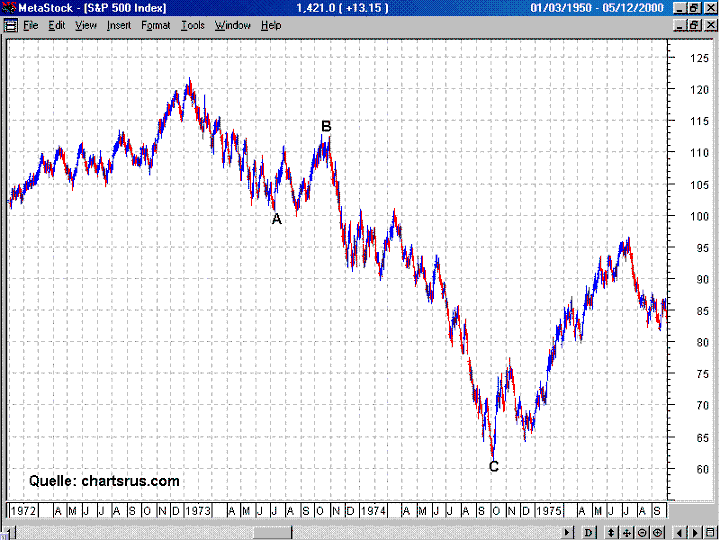Zoom in using the plus magnifier icon
The height and width of the screenshot is (540, 720).
click(657, 532)
